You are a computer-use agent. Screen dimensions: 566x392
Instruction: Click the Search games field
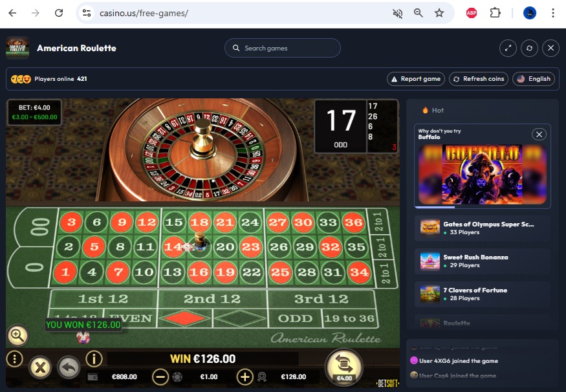282,48
